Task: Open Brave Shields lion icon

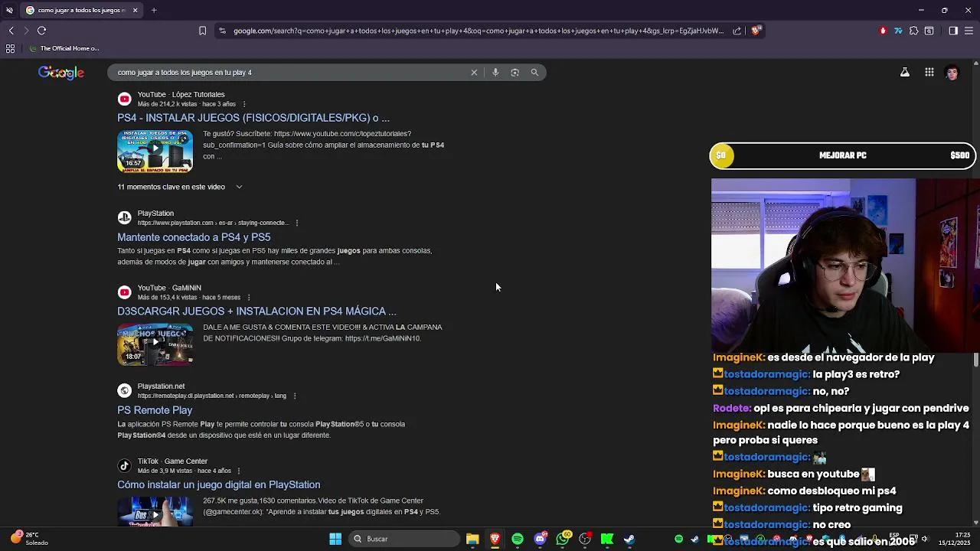Action: pos(756,31)
